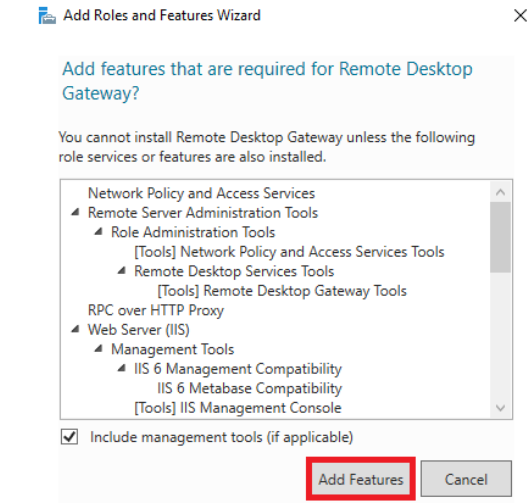Screen dimensions: 530x503
Task: Select RPC over HTTP Proxy item
Action: point(156,310)
